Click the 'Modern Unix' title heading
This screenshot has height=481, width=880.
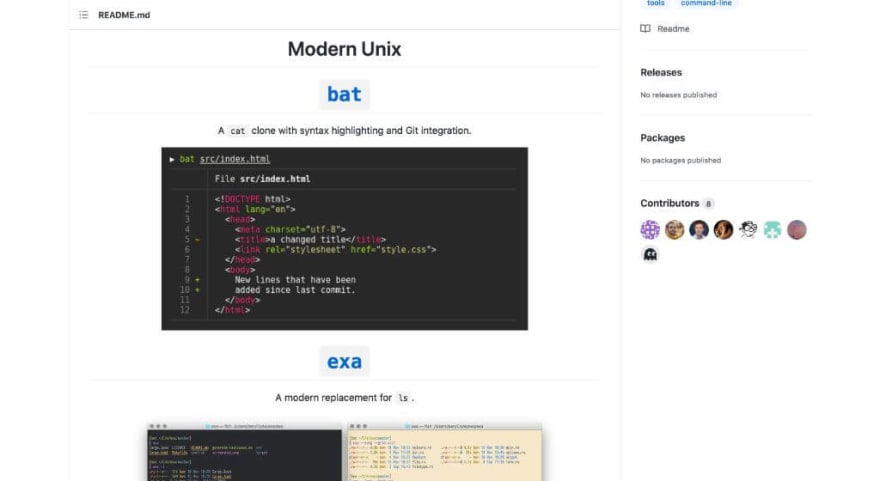point(344,49)
